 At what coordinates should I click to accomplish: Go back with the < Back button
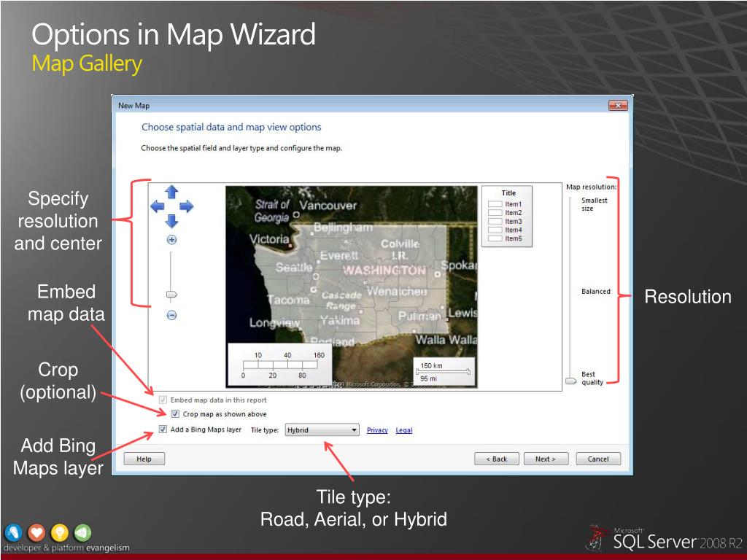[496, 459]
